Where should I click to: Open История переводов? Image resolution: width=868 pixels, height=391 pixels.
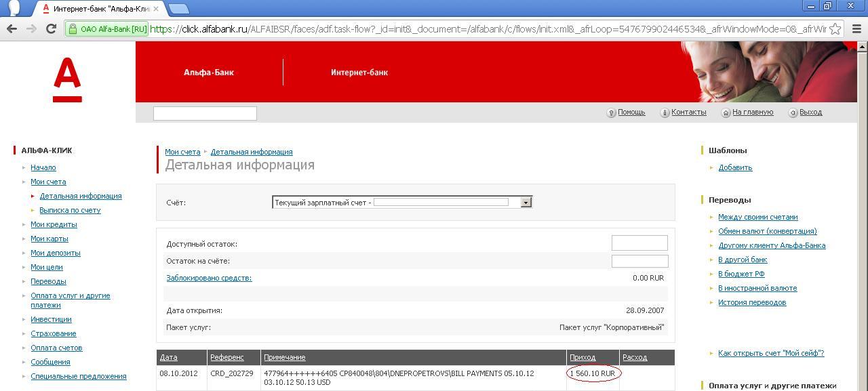(x=752, y=302)
